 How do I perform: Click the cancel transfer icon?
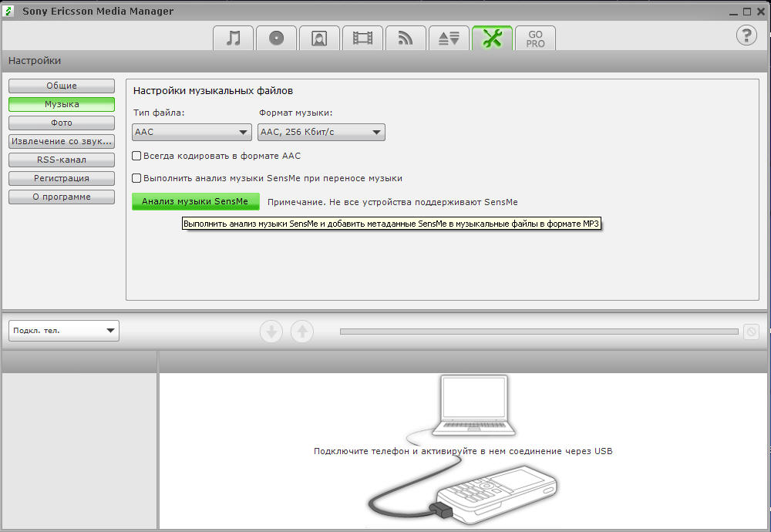pyautogui.click(x=751, y=332)
